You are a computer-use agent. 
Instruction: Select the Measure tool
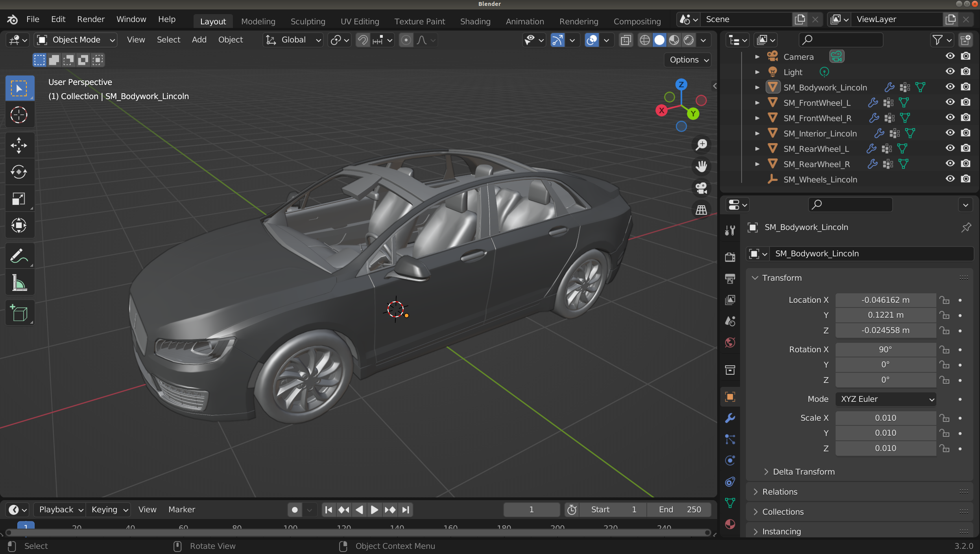[19, 282]
